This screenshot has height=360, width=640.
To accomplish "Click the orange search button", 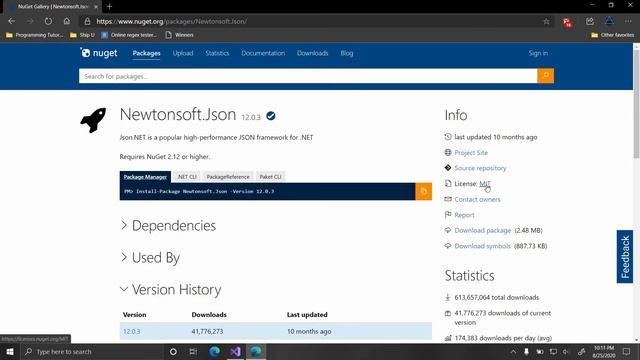I will [545, 76].
